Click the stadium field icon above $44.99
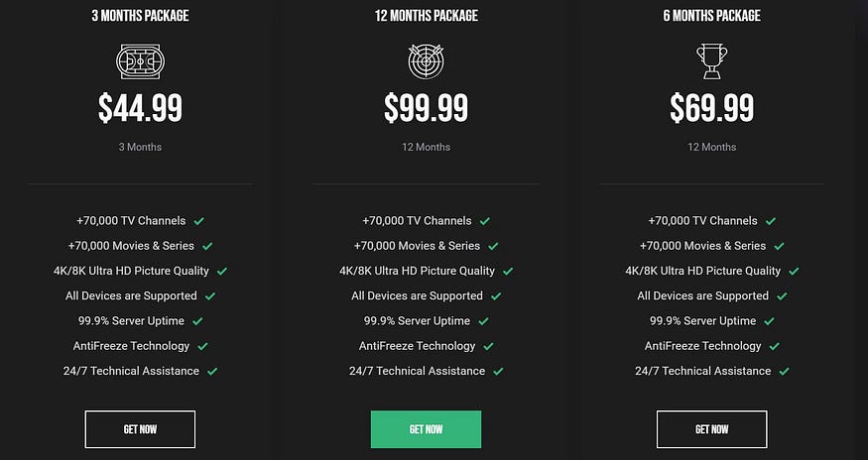 pyautogui.click(x=140, y=61)
